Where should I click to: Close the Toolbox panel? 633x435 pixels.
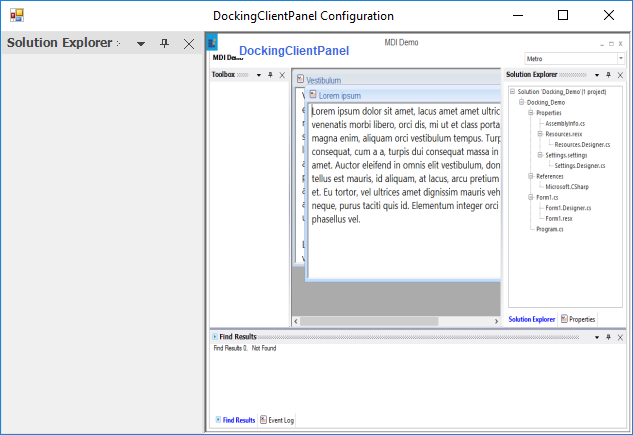[282, 75]
